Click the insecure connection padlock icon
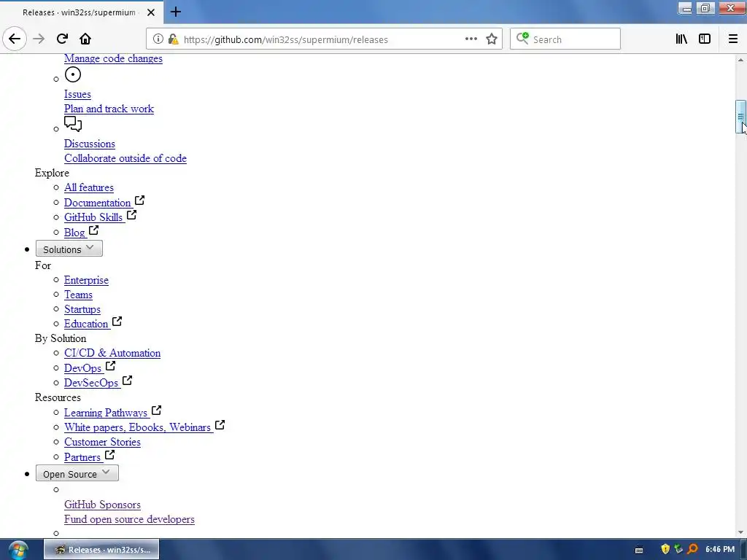This screenshot has width=747, height=560. [173, 39]
